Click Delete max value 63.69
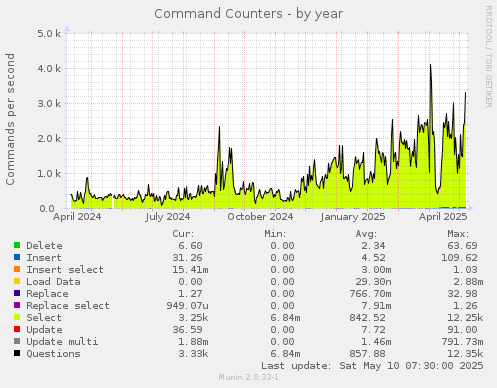This screenshot has width=497, height=388. (x=462, y=246)
